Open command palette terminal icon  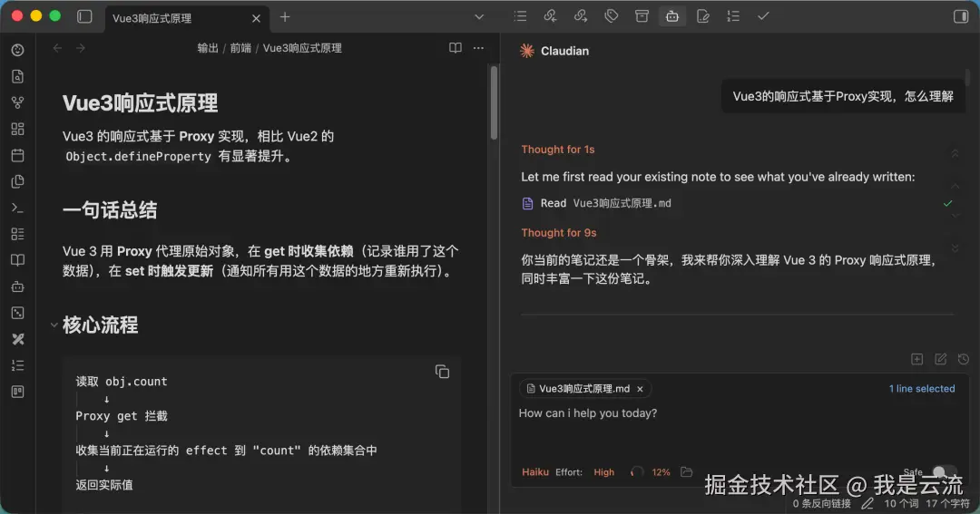pos(17,208)
